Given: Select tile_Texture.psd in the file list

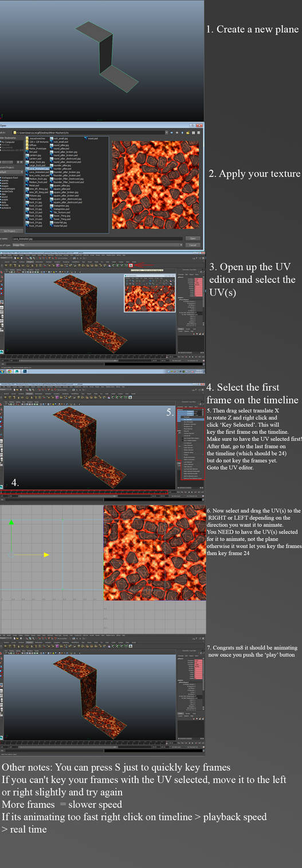Looking at the screenshot, I should 59,212.
